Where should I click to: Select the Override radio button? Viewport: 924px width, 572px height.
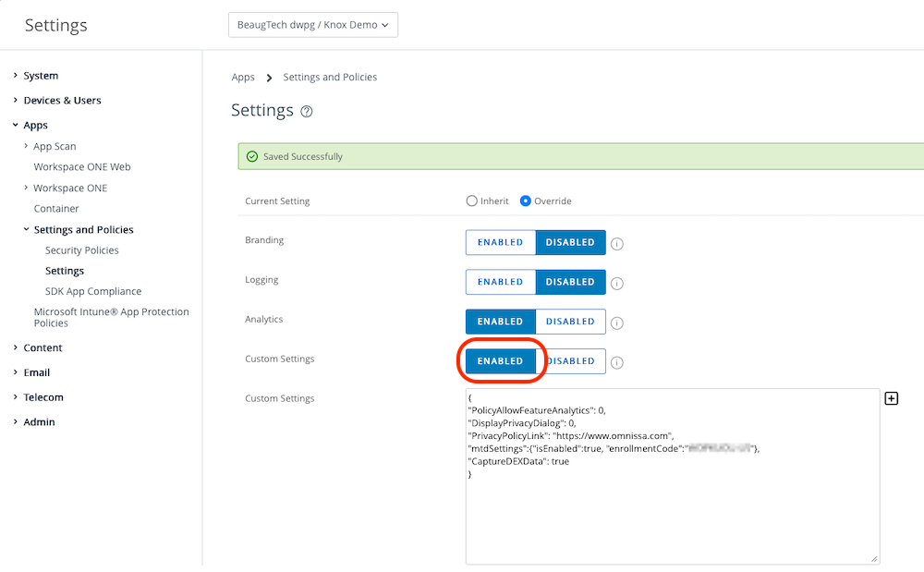[x=526, y=201]
